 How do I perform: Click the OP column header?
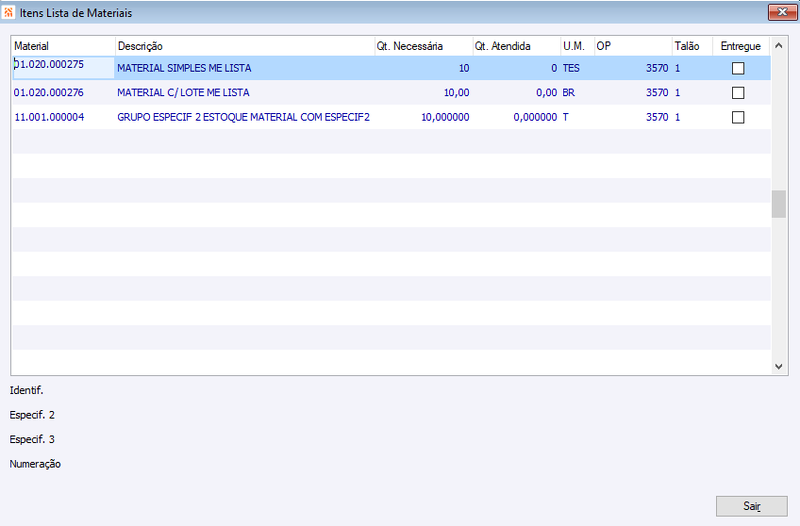[633, 46]
